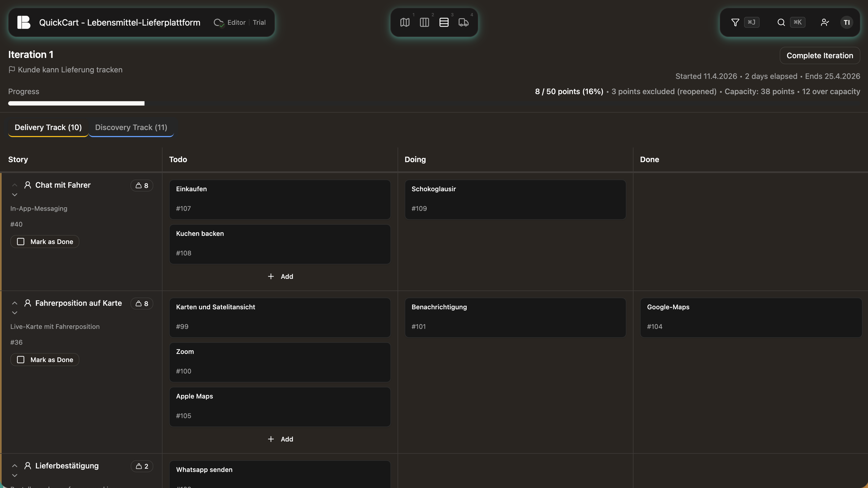Select the column board view
Image resolution: width=868 pixels, height=488 pixels.
(424, 22)
